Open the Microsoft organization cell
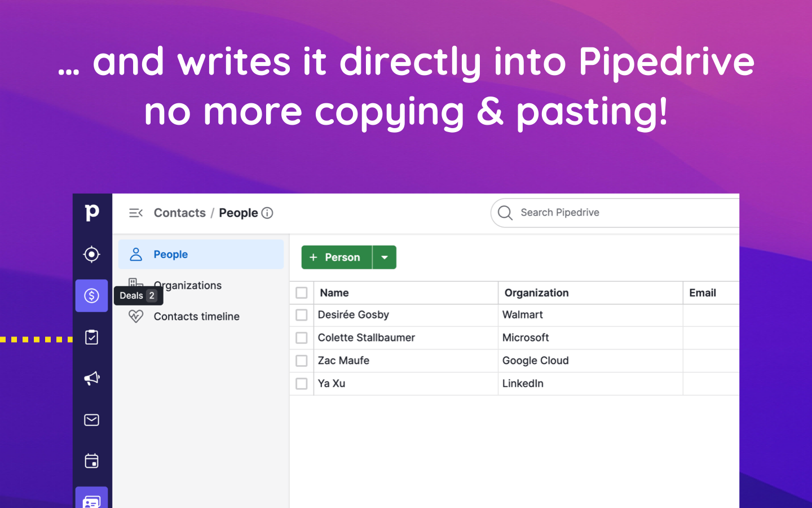 click(x=526, y=338)
